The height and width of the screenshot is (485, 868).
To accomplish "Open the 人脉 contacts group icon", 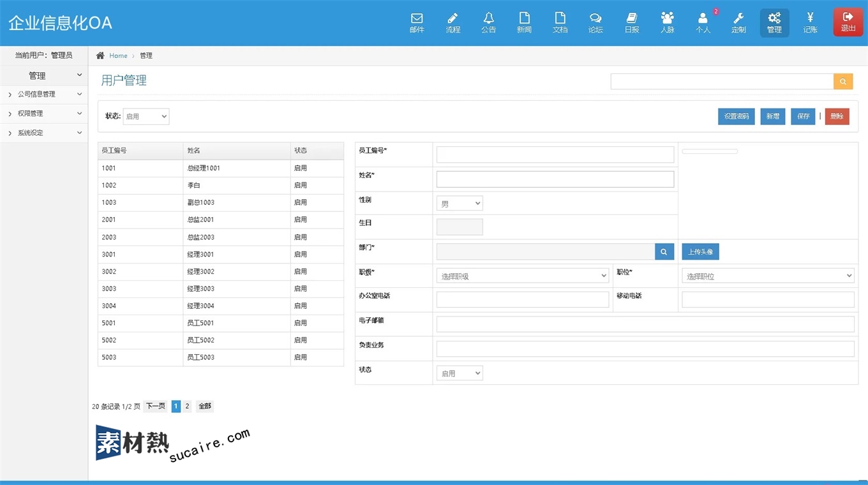I will tap(667, 22).
